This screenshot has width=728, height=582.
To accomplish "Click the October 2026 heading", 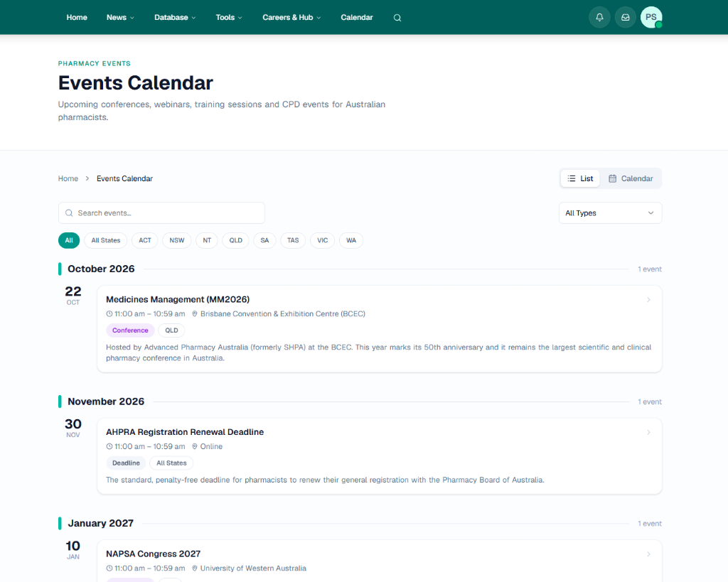I will click(x=101, y=269).
